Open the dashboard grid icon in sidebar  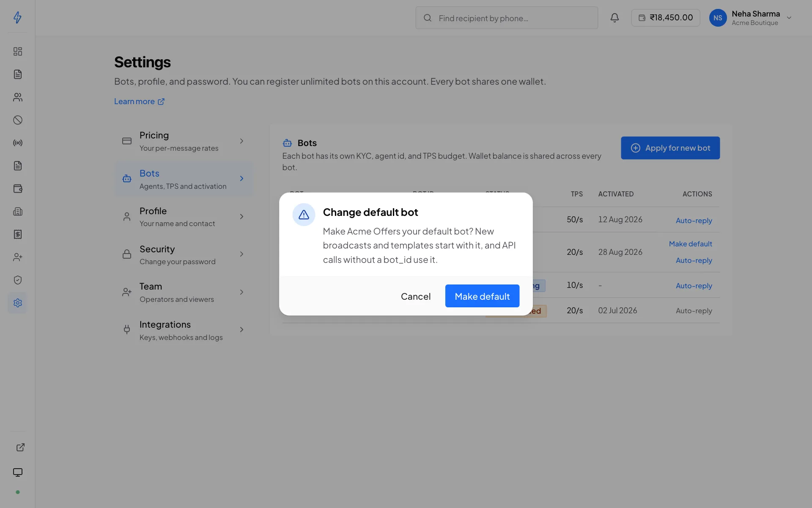coord(17,52)
